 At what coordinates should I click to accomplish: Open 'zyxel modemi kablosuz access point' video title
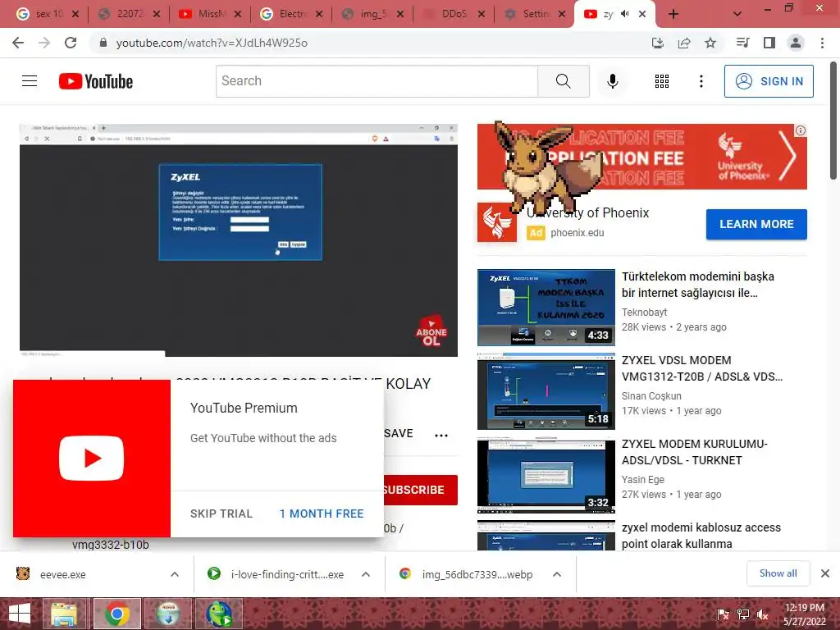tap(701, 535)
